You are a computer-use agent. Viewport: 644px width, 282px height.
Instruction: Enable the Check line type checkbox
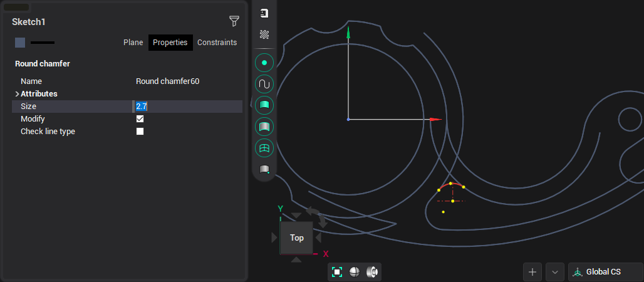[140, 132]
